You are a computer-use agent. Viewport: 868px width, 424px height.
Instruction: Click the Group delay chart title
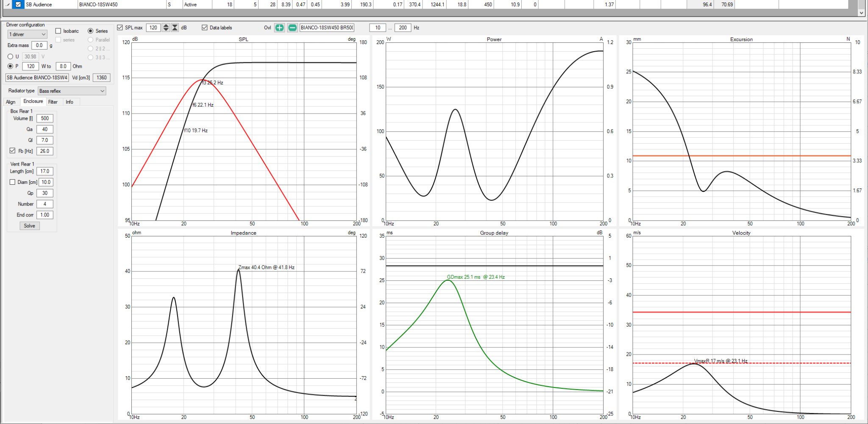pos(494,233)
